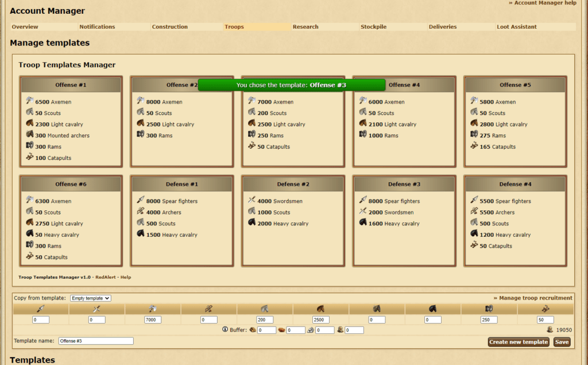Click the Template name input field

[96, 341]
